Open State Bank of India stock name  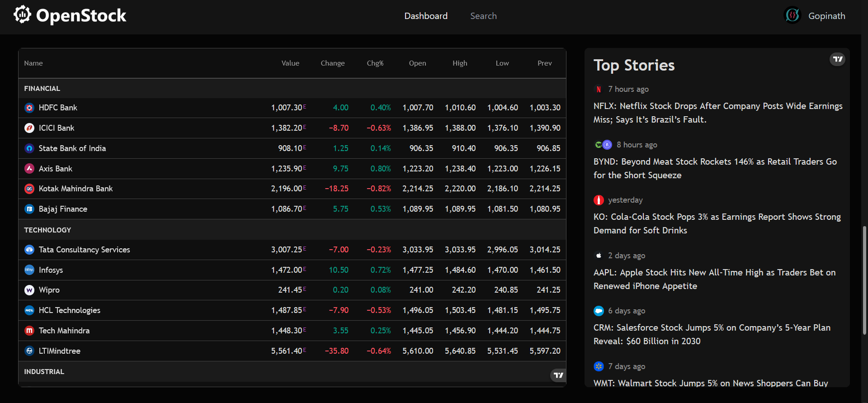point(72,148)
